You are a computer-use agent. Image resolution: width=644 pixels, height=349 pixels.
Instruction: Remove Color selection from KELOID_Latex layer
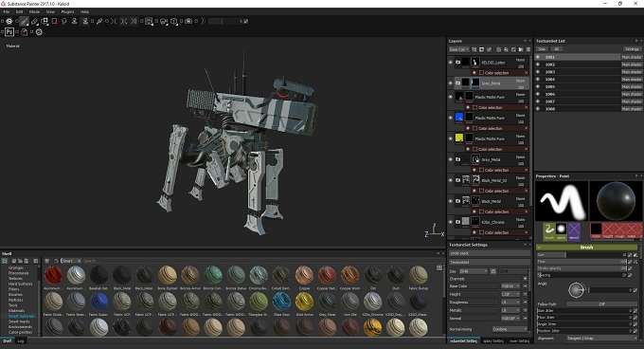tap(527, 73)
